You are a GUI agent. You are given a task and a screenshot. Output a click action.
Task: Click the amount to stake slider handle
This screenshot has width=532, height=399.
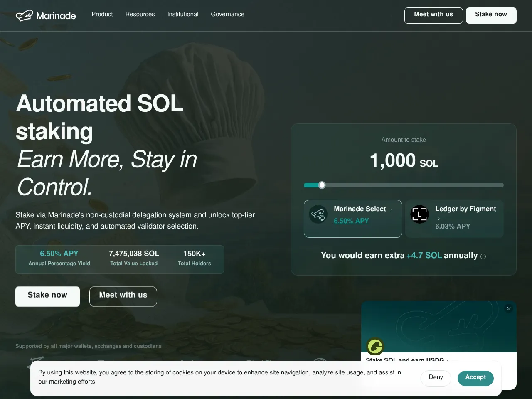pyautogui.click(x=322, y=185)
